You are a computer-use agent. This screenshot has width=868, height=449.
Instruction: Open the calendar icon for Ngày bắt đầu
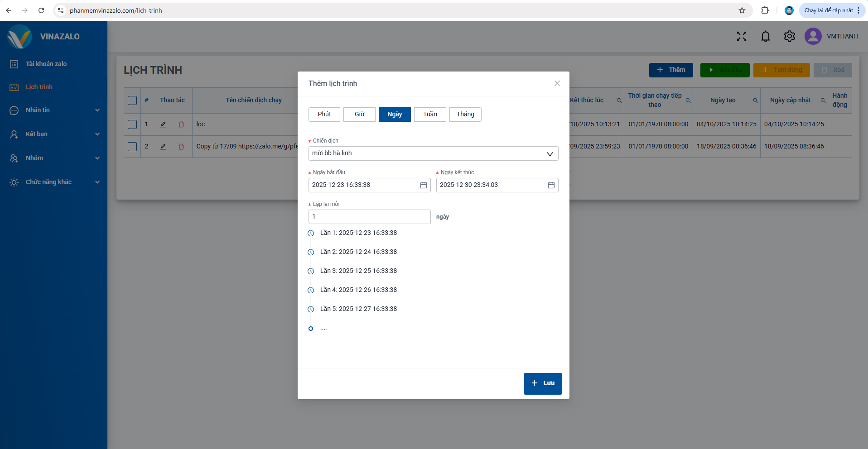click(423, 185)
